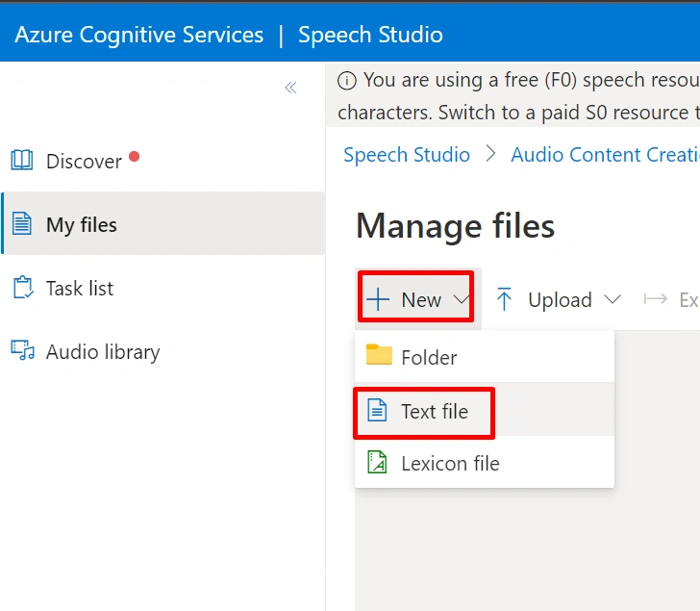Open the Audio library page
700x611 pixels.
(162, 351)
